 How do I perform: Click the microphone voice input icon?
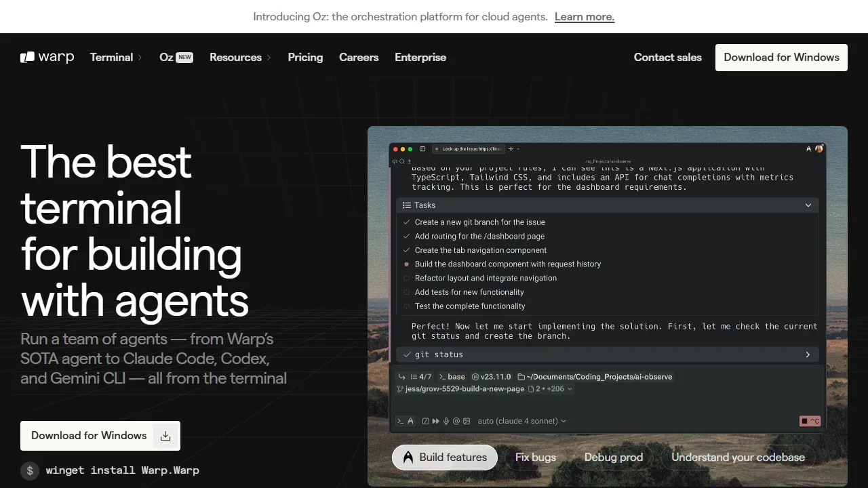[x=446, y=421]
